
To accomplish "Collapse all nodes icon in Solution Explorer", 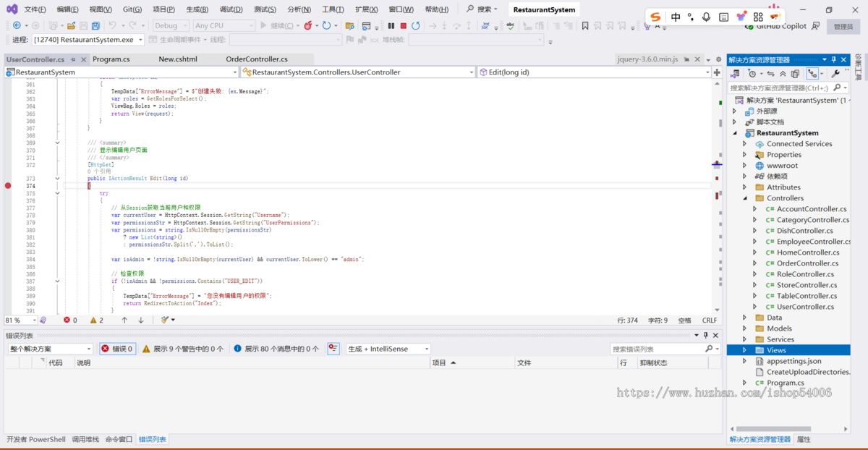I will (x=783, y=74).
